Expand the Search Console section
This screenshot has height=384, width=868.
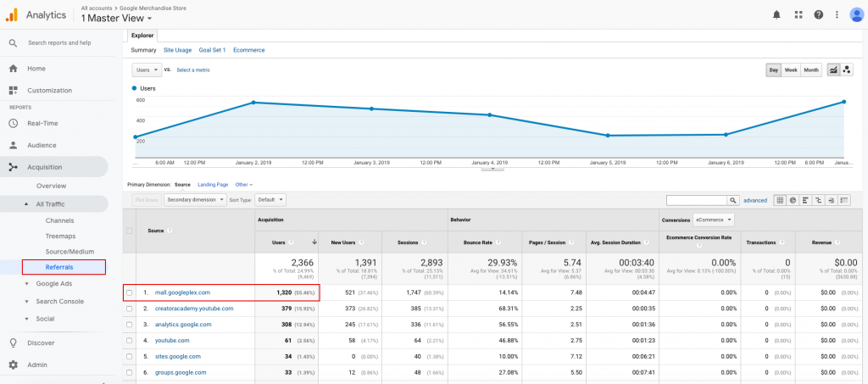point(26,302)
